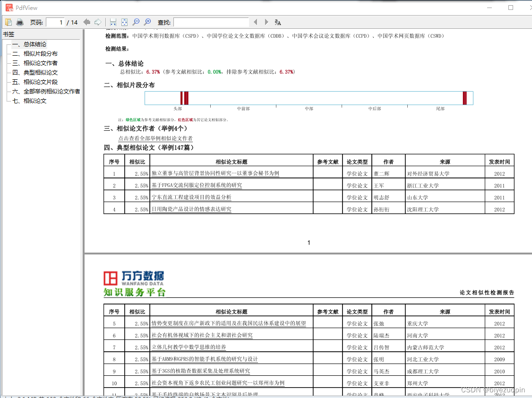
Task: Zoom in using the magnifier plus icon
Action: [148, 22]
